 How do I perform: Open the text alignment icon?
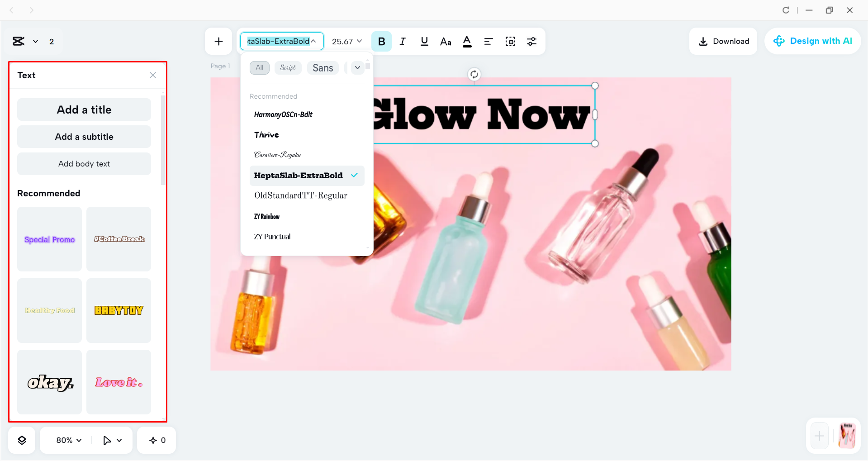(489, 41)
